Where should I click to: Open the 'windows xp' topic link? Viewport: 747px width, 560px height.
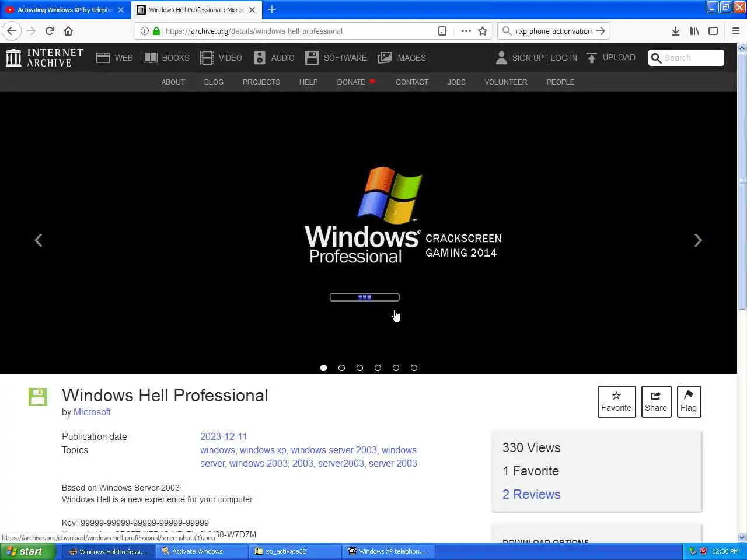pyautogui.click(x=263, y=450)
